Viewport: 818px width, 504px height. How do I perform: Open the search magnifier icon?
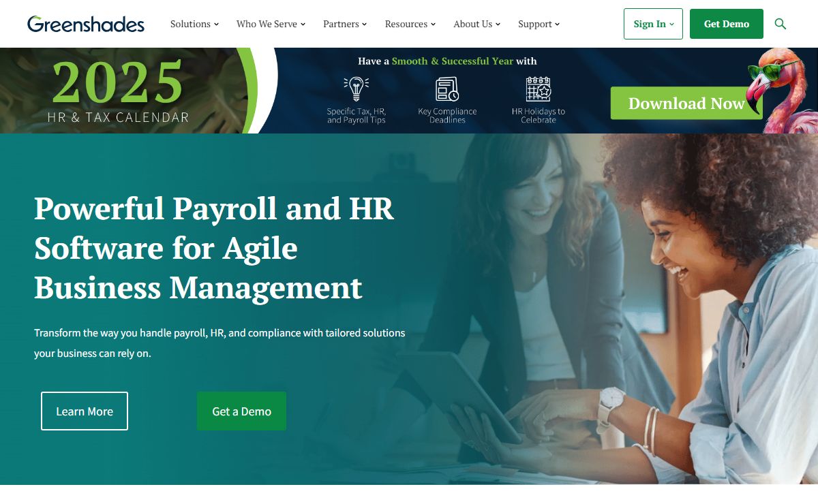click(781, 24)
